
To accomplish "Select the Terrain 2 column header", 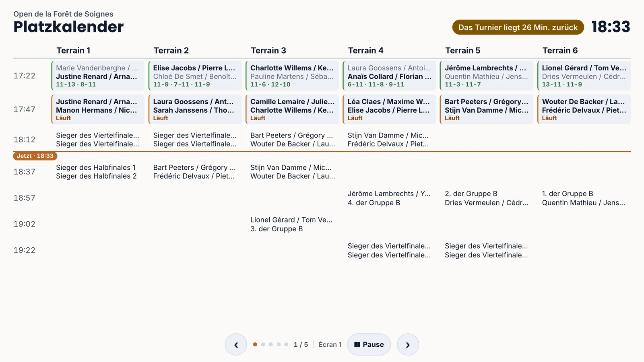I will [171, 50].
